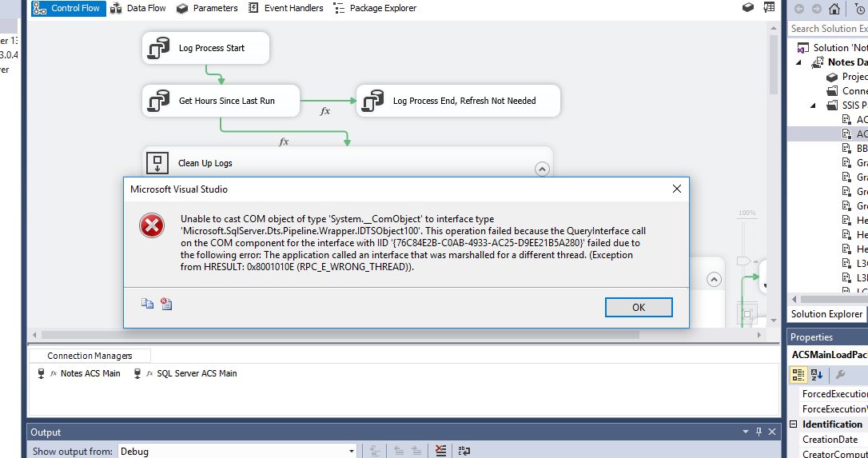The width and height of the screenshot is (868, 458).
Task: Click the Back arrow in Solution Explorer
Action: tap(799, 8)
